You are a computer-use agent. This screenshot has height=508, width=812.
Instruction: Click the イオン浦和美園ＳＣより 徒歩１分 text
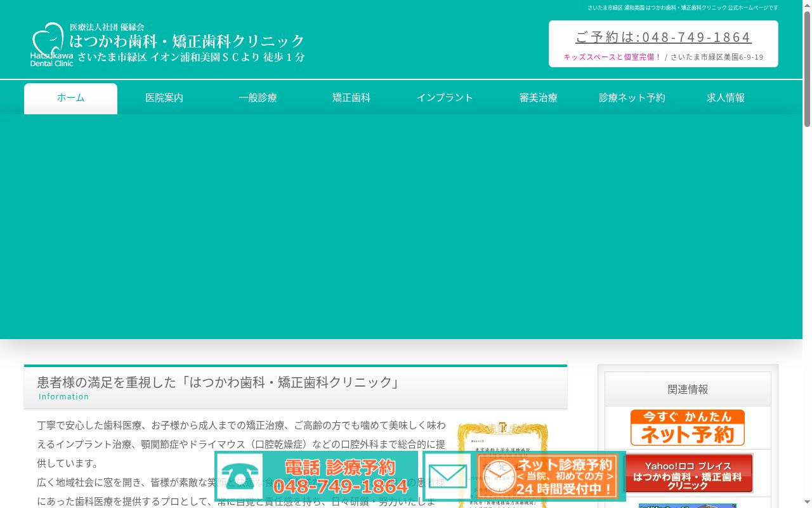pos(227,57)
